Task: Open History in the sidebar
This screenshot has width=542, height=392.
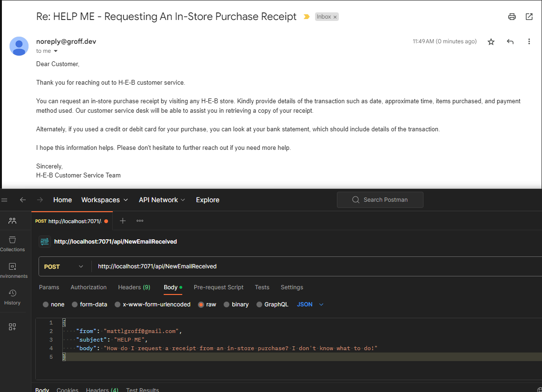Action: (12, 297)
